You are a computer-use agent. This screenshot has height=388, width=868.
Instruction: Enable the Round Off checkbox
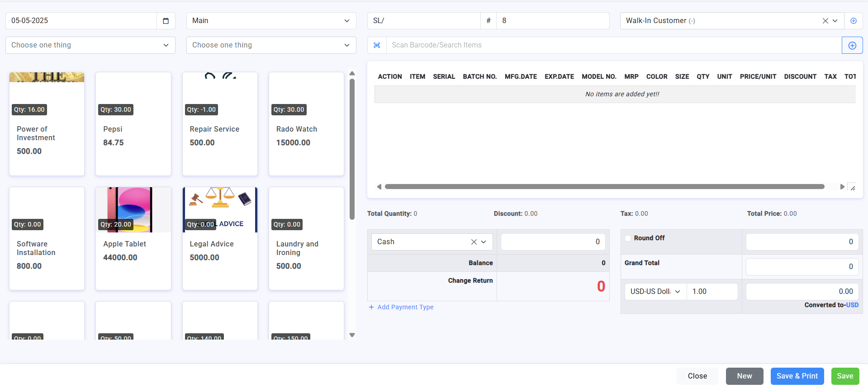tap(628, 238)
